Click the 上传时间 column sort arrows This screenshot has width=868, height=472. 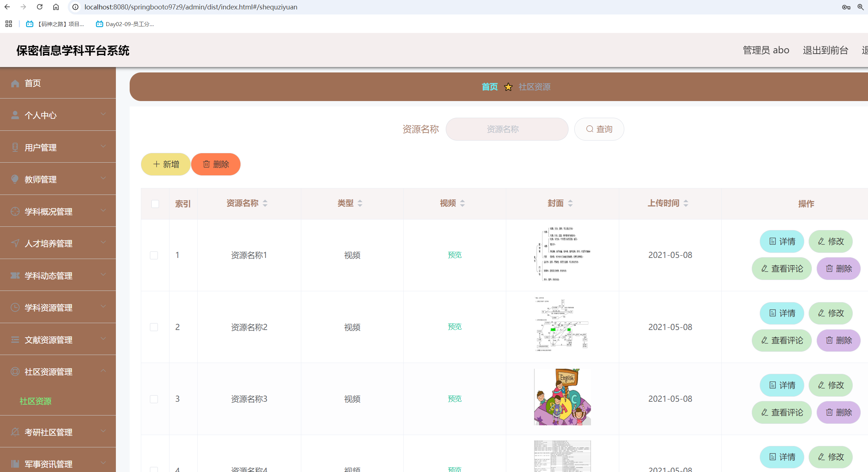click(686, 203)
